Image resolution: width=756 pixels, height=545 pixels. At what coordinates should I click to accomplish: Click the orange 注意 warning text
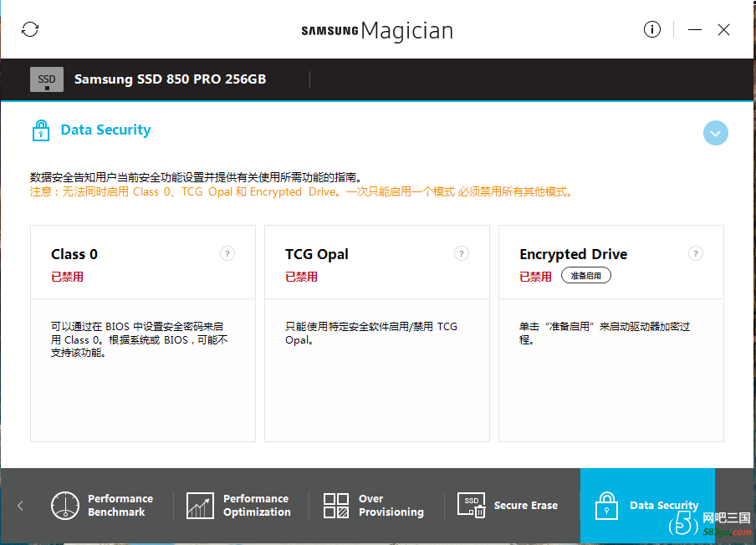302,191
